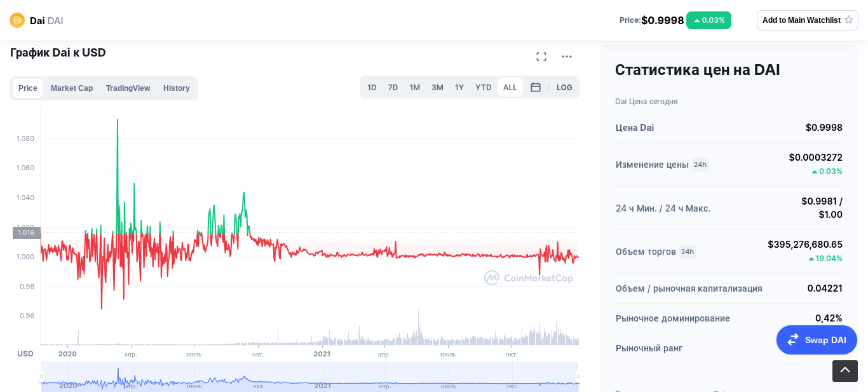The image size is (868, 392).
Task: Open 24h dropdown next to Объем торгов
Action: [688, 252]
